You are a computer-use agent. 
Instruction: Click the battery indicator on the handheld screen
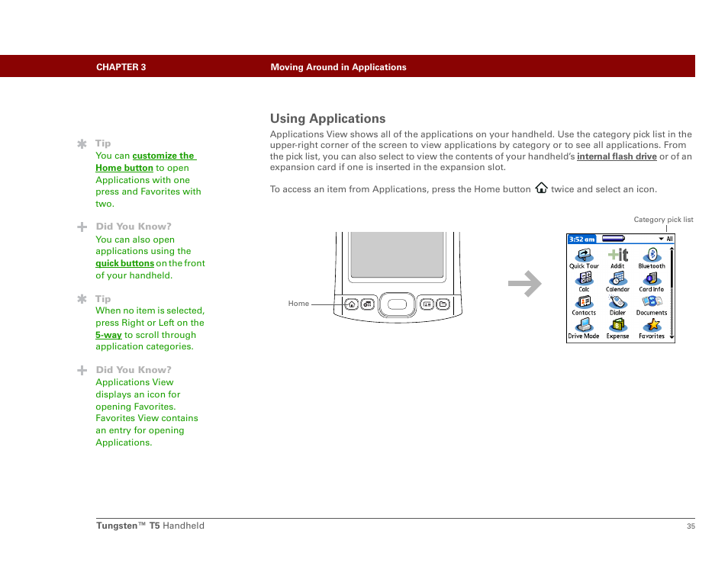click(614, 239)
